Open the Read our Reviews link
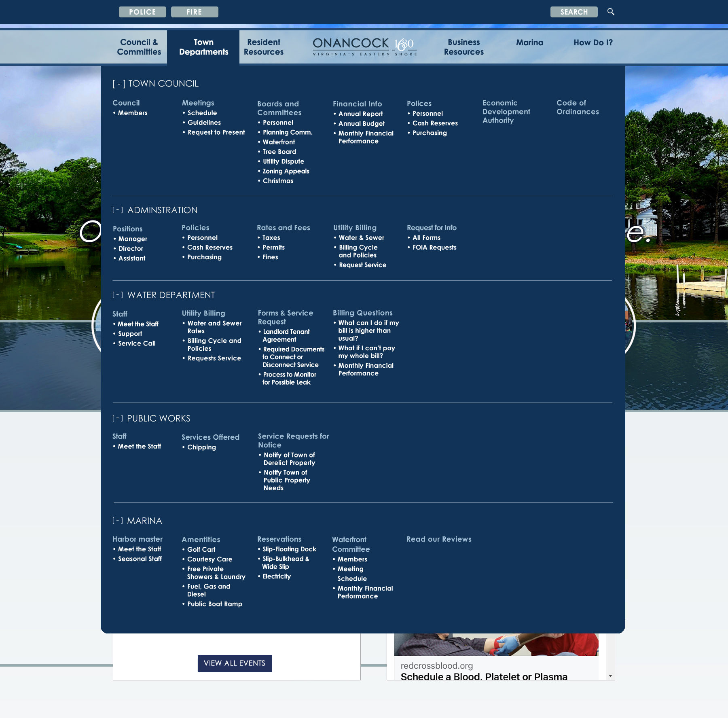This screenshot has height=718, width=728. click(x=439, y=539)
